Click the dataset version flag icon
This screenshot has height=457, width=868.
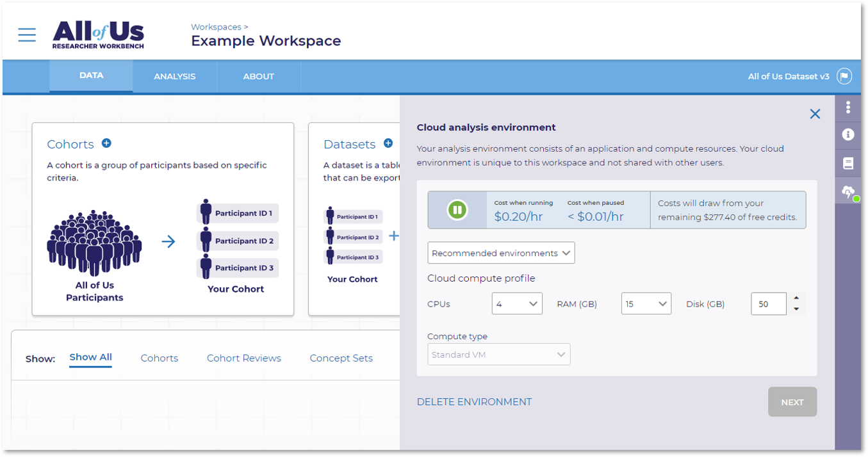click(844, 76)
